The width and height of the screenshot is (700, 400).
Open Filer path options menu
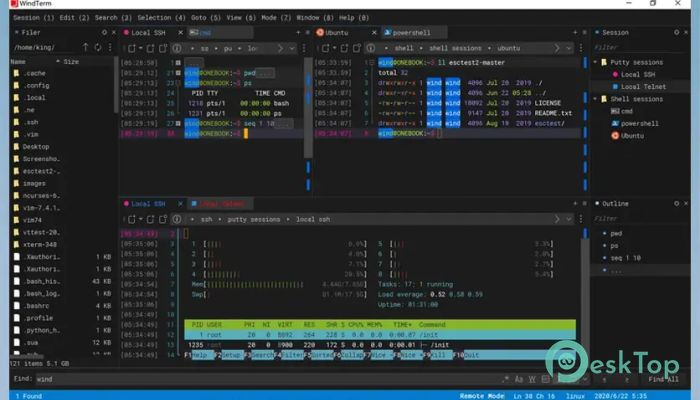point(110,47)
